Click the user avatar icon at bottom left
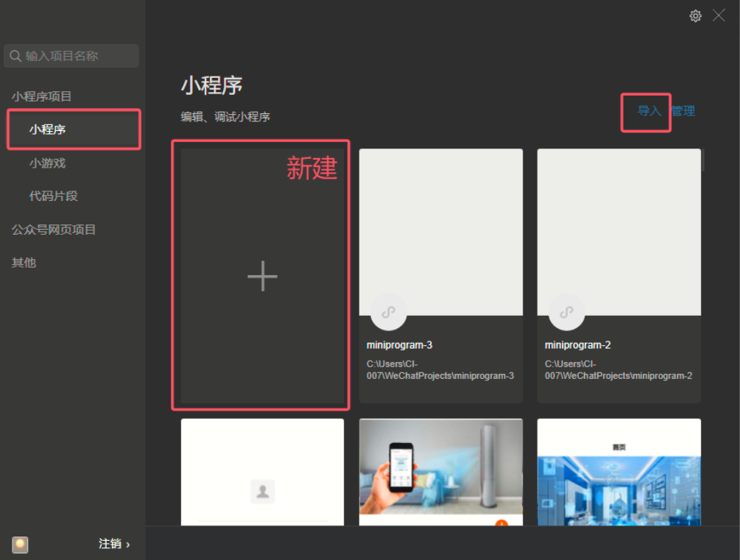This screenshot has width=740, height=560. click(x=20, y=545)
